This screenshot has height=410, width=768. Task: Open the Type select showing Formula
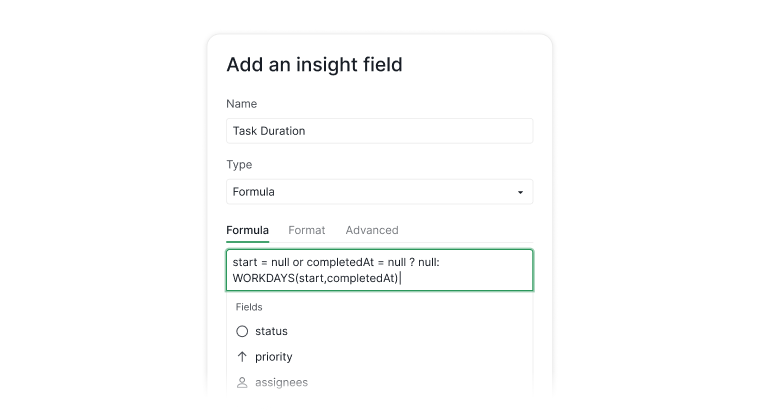pos(379,192)
